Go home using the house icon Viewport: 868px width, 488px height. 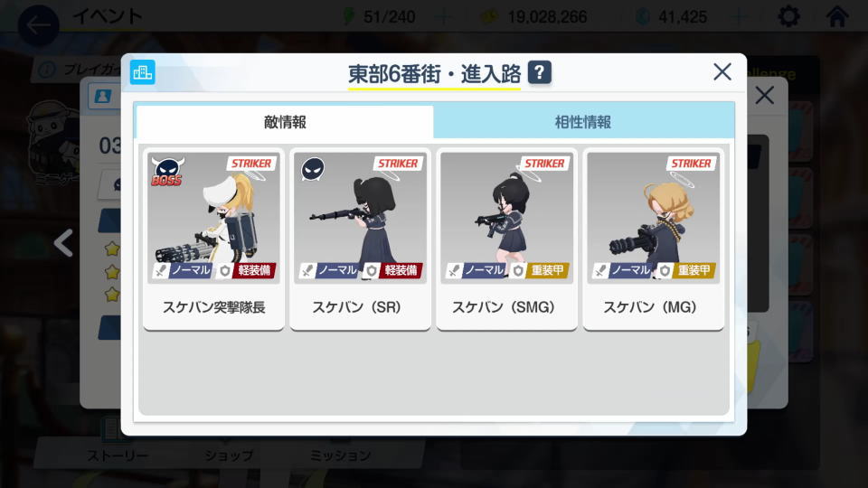pyautogui.click(x=837, y=16)
